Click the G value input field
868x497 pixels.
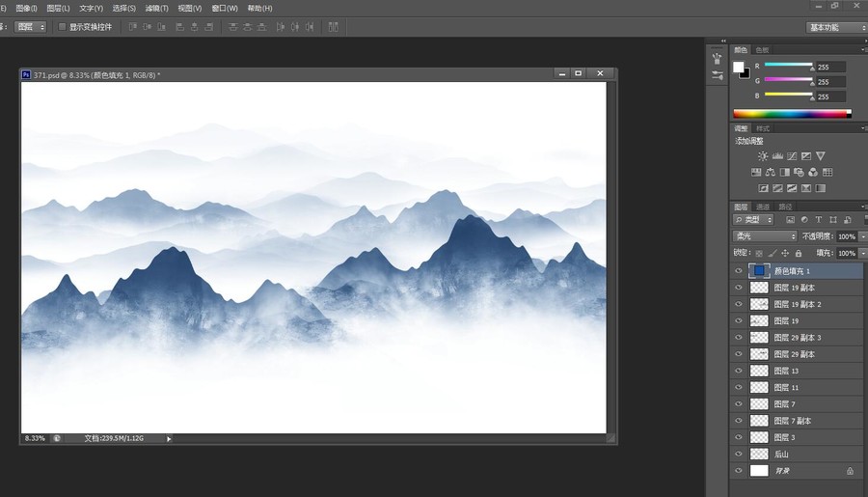pos(830,82)
